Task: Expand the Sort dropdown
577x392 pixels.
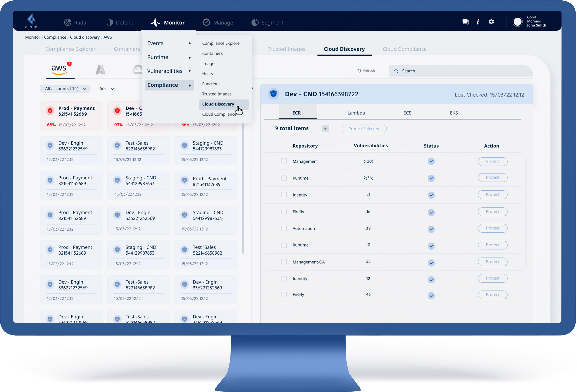Action: coord(107,89)
